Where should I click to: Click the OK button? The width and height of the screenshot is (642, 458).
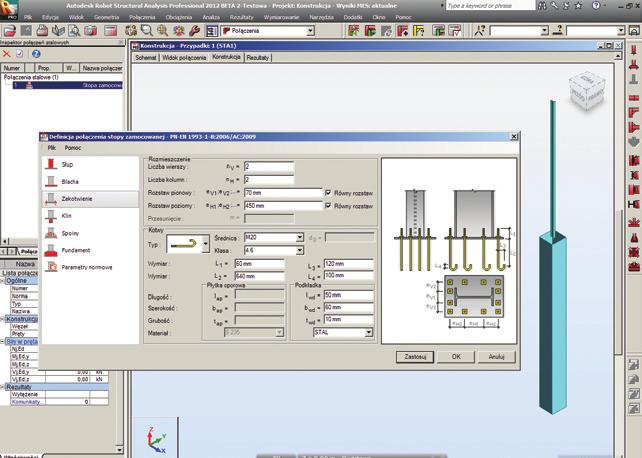click(456, 357)
